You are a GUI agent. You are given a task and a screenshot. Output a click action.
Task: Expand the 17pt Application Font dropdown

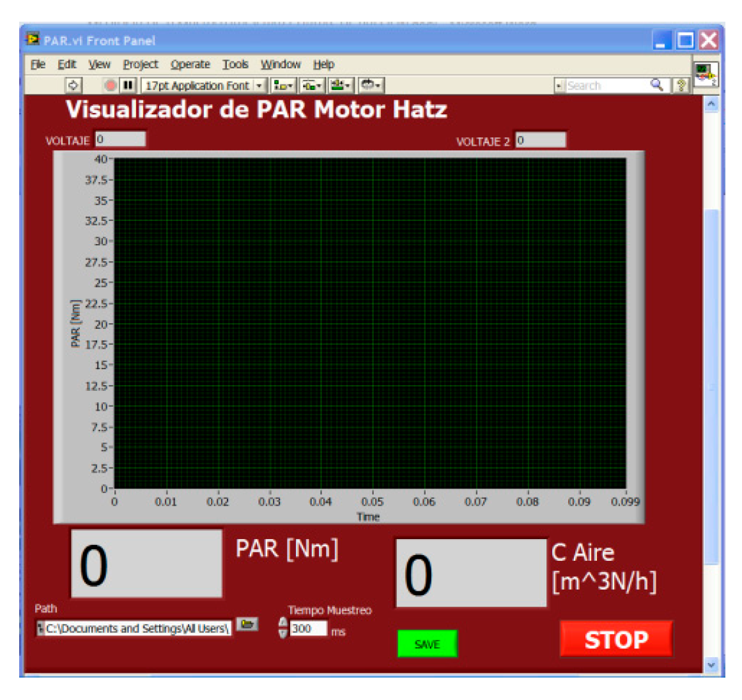pyautogui.click(x=259, y=86)
